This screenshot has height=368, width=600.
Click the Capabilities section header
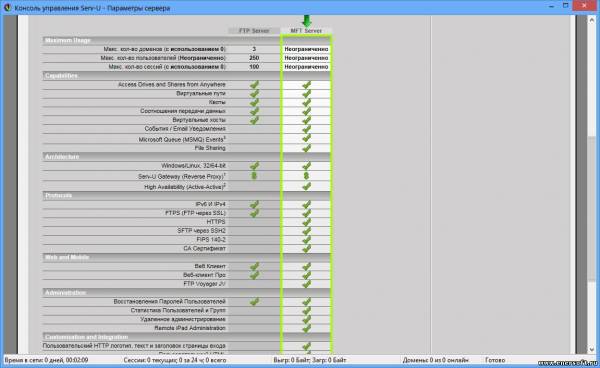[x=61, y=76]
